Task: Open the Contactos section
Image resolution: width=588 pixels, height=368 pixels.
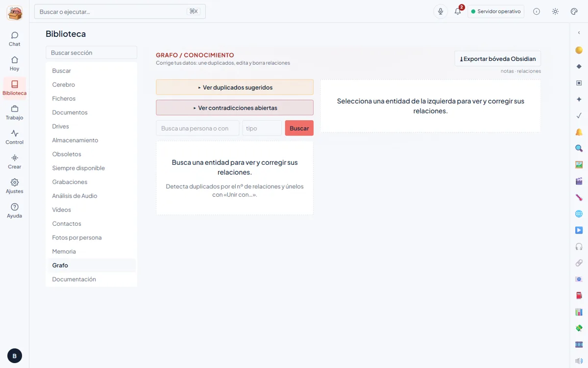Action: pyautogui.click(x=91, y=224)
